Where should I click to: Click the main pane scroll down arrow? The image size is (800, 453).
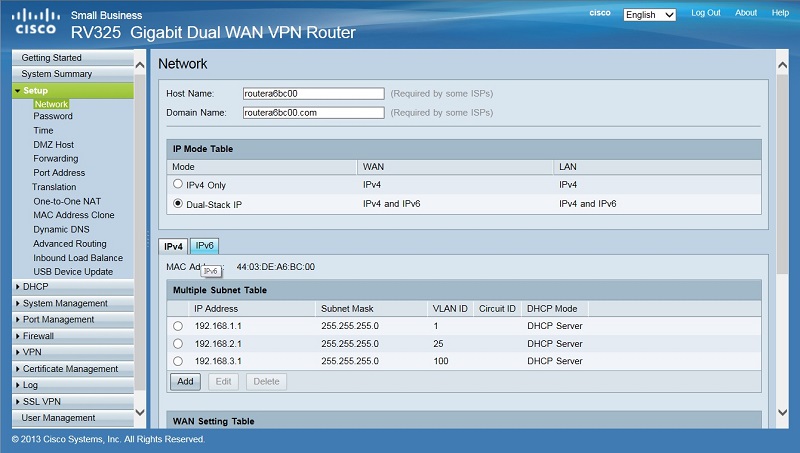[782, 412]
